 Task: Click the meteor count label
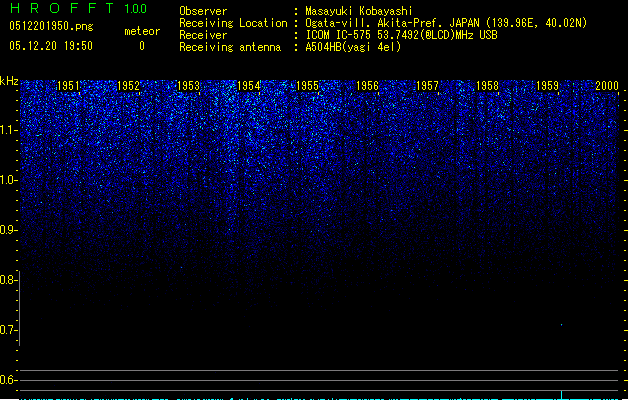[x=142, y=31]
